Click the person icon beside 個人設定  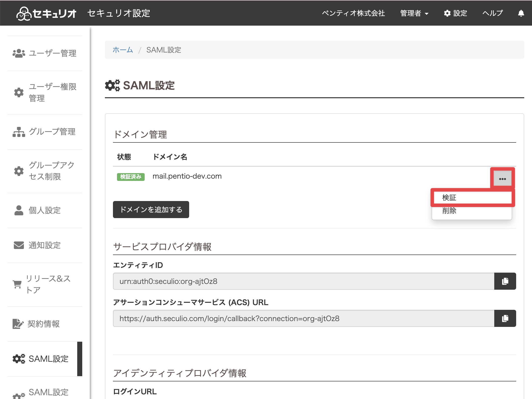click(19, 210)
